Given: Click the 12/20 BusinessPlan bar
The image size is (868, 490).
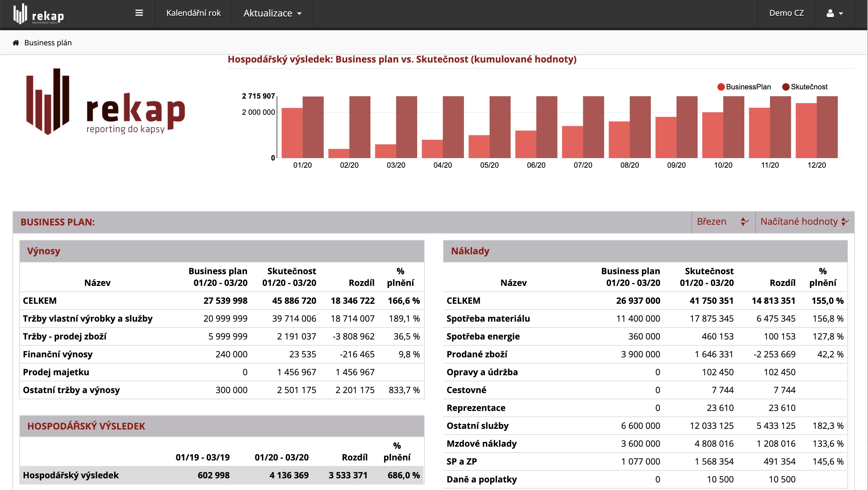Looking at the screenshot, I should [x=806, y=131].
